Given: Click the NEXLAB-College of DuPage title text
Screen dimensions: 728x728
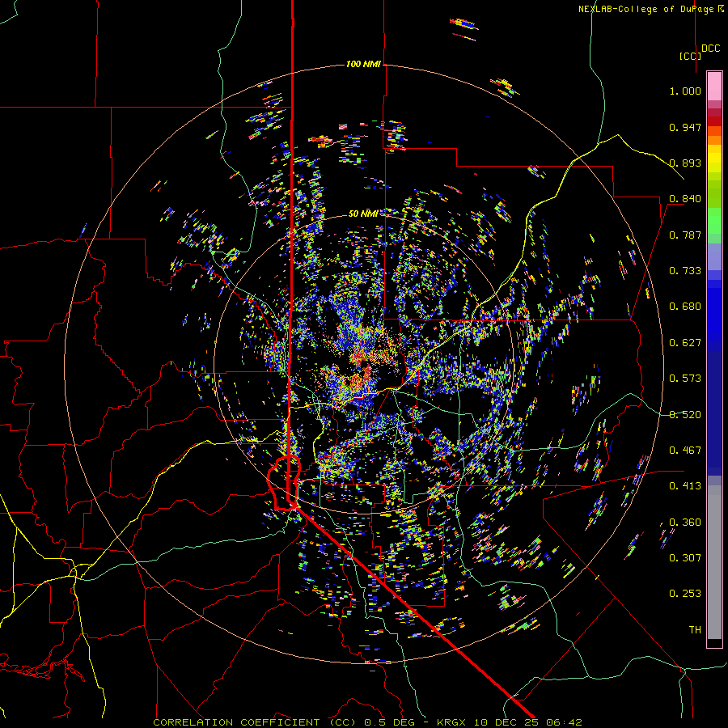Looking at the screenshot, I should [x=650, y=9].
